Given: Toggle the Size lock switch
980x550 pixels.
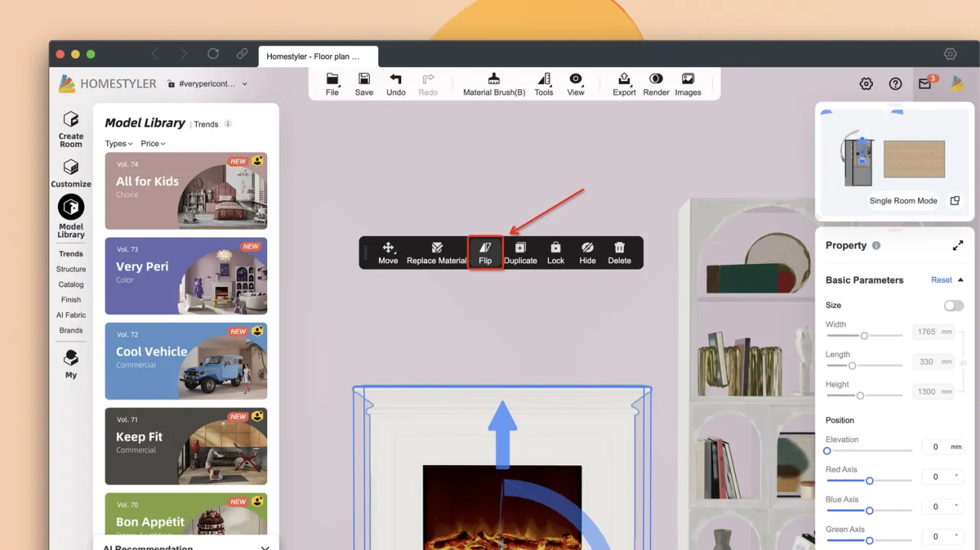Looking at the screenshot, I should [x=953, y=305].
